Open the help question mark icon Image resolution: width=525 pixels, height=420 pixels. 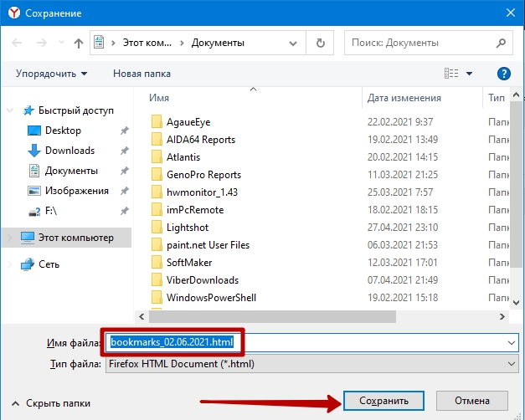pos(504,74)
